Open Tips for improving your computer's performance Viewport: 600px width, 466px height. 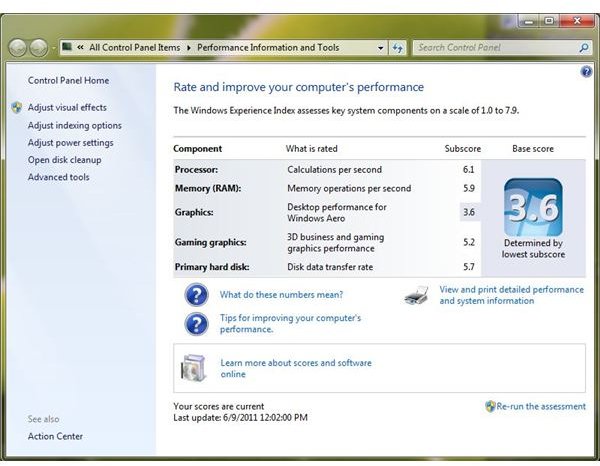coord(290,324)
